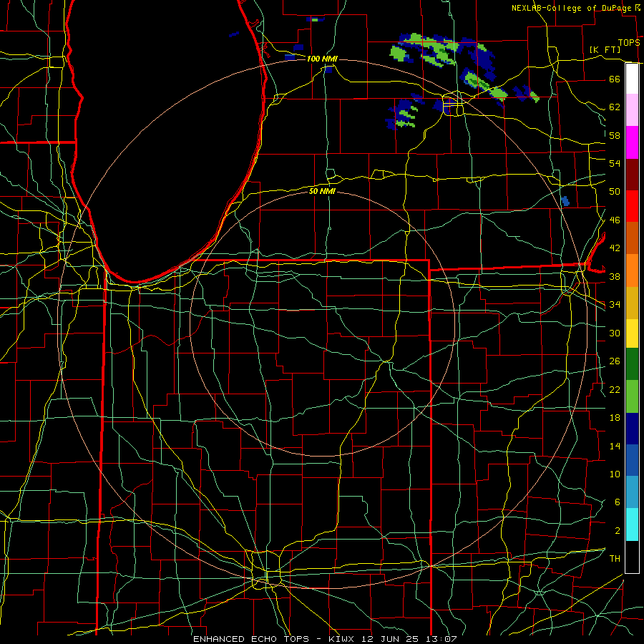Viewport: 644px width, 644px height.
Task: Click the legend value '26'
Action: pyautogui.click(x=615, y=361)
